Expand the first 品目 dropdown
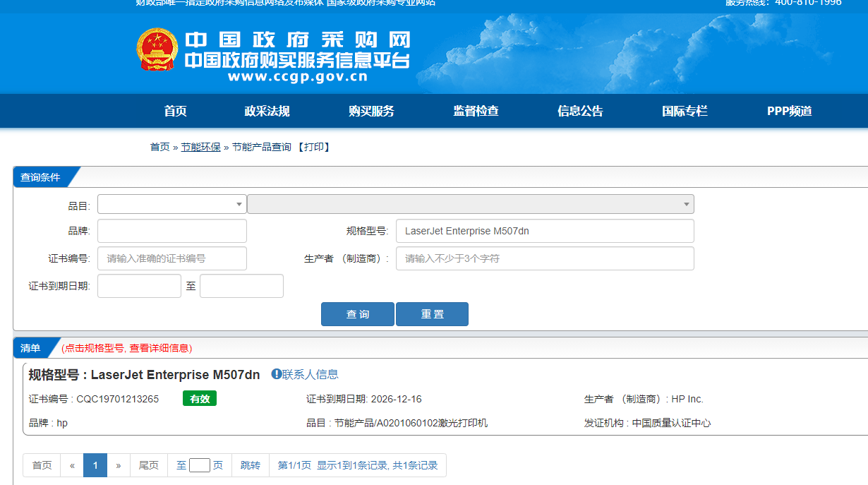The height and width of the screenshot is (485, 868). click(172, 204)
